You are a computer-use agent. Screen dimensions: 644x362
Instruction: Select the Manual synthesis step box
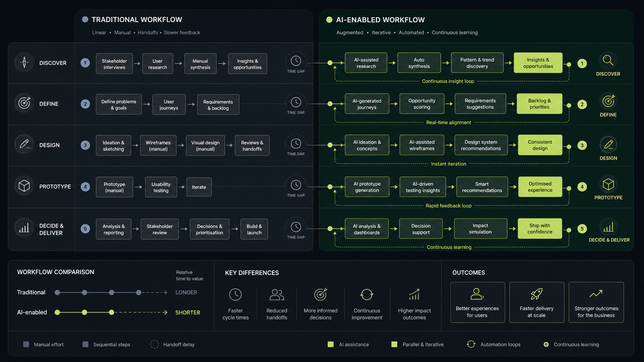pyautogui.click(x=200, y=64)
